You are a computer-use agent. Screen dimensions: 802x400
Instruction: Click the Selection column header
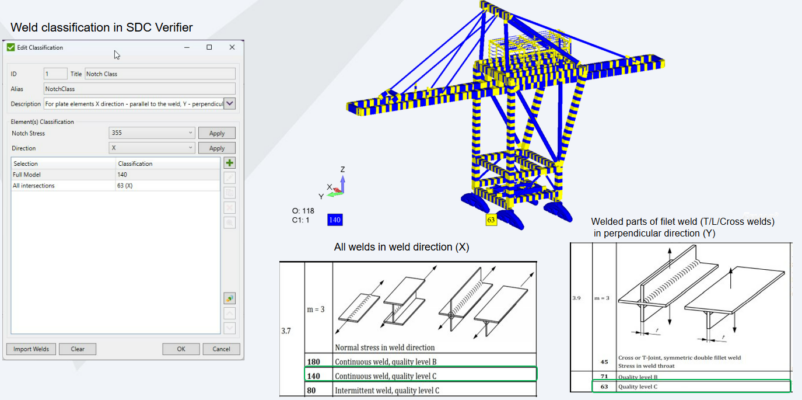click(63, 164)
